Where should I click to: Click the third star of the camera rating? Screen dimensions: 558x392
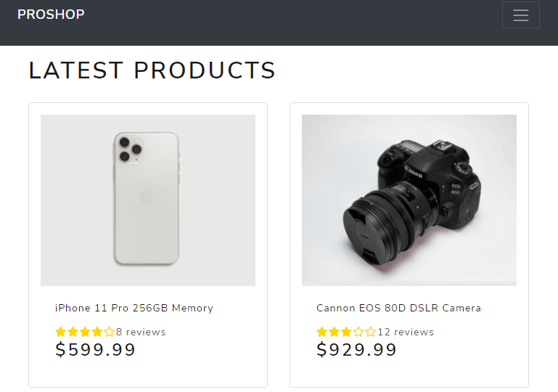point(346,332)
